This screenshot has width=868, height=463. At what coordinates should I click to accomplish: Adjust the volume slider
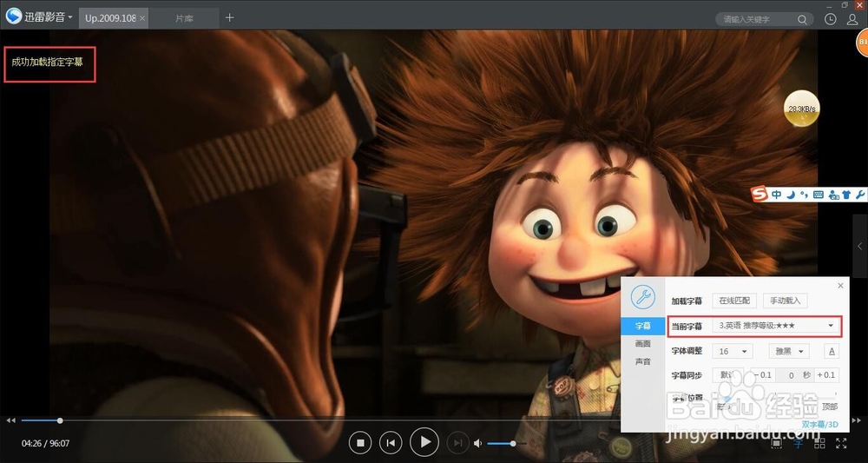click(505, 443)
